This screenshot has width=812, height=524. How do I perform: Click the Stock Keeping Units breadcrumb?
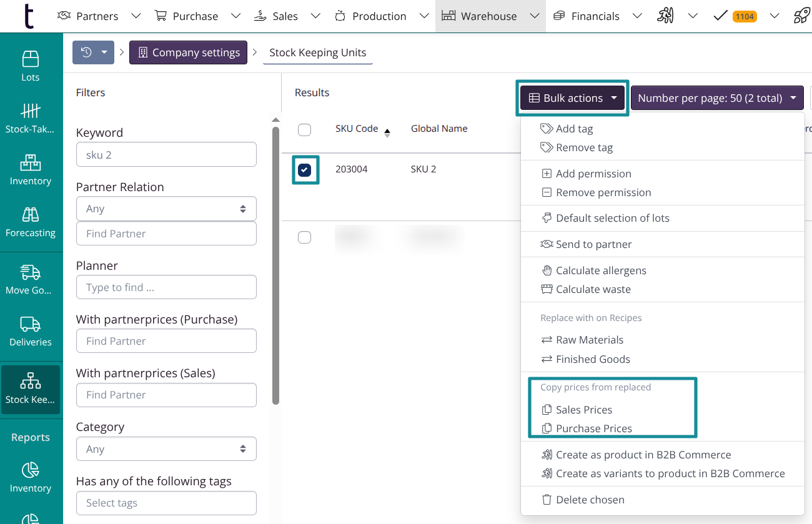318,52
